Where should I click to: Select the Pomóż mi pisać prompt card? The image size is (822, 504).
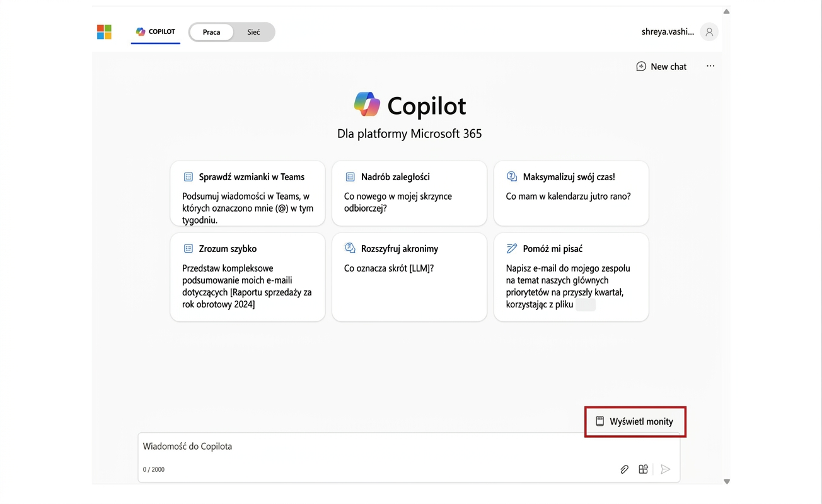click(x=571, y=277)
